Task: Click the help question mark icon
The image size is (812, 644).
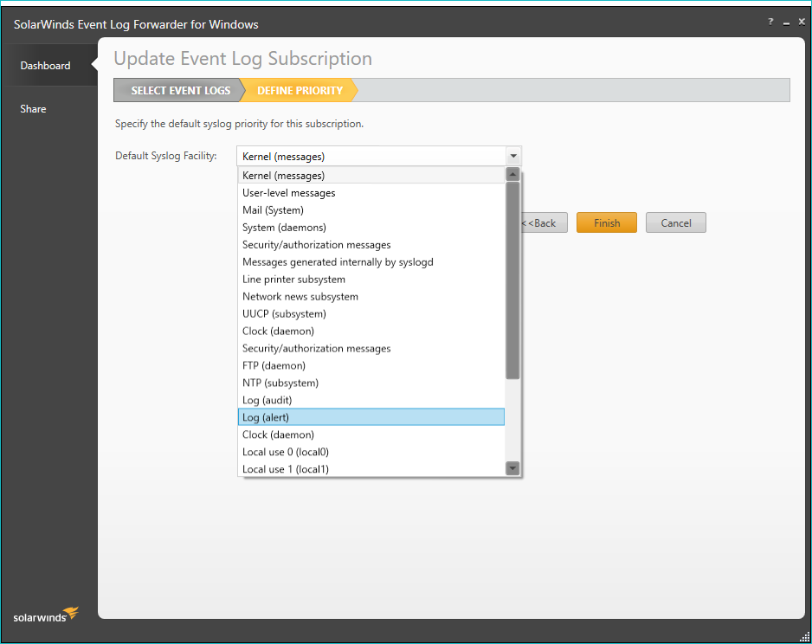Action: (770, 22)
